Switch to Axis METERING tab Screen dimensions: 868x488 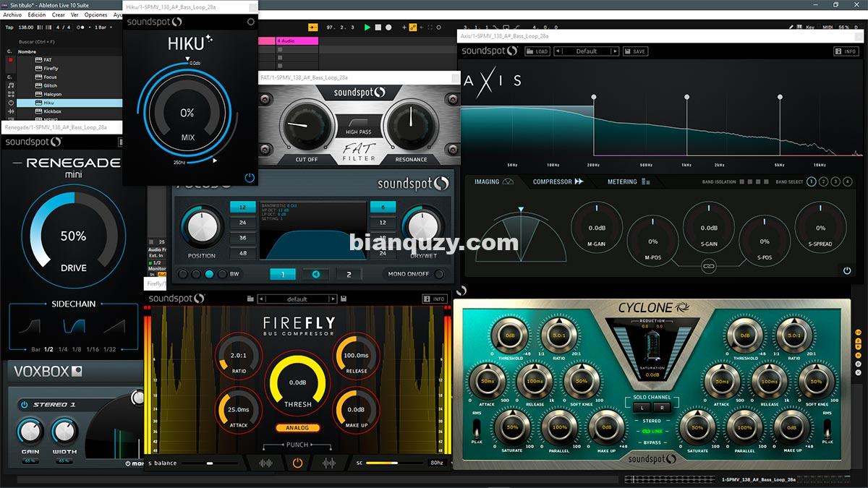click(629, 182)
